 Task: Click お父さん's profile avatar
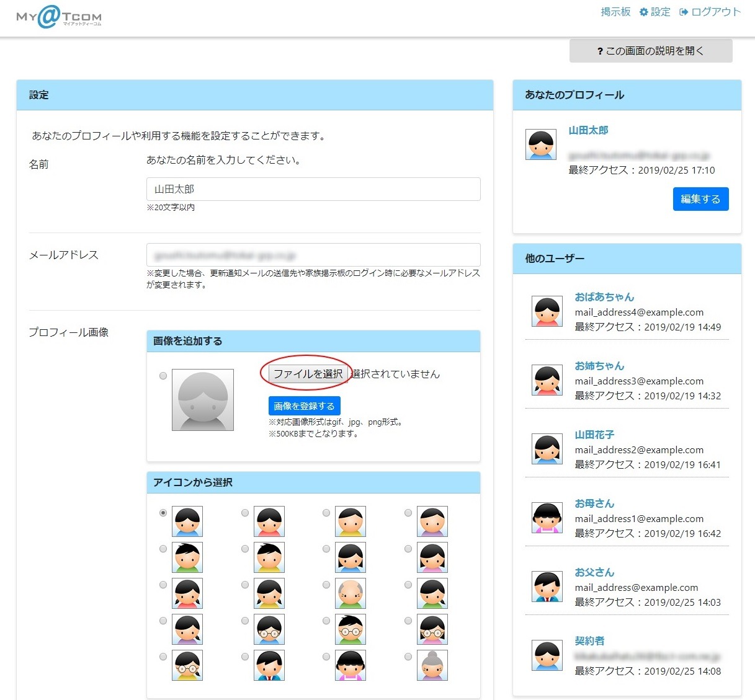(x=547, y=587)
